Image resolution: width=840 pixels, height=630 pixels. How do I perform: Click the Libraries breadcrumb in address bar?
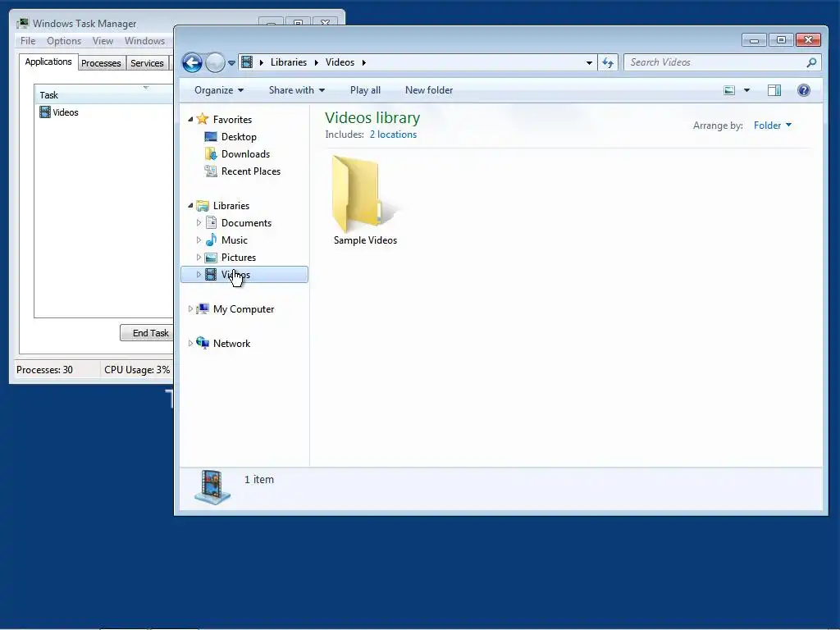click(288, 62)
